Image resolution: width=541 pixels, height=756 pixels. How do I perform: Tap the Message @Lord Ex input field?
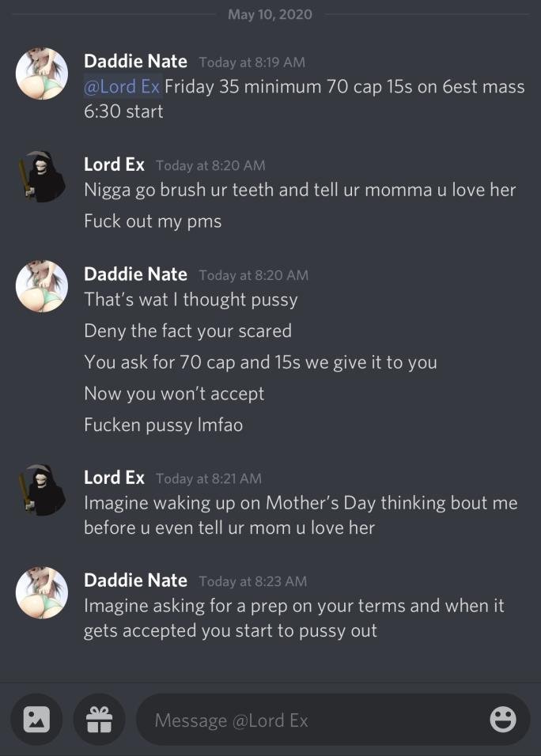tap(333, 720)
